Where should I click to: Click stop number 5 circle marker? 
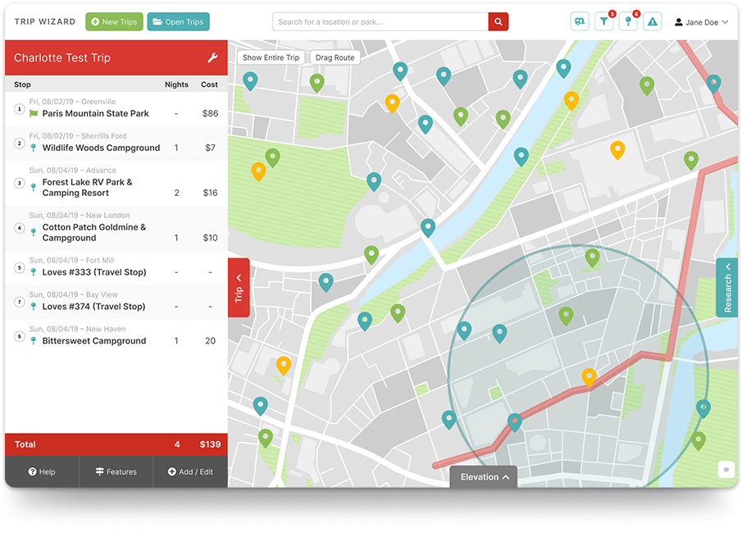[x=20, y=267]
